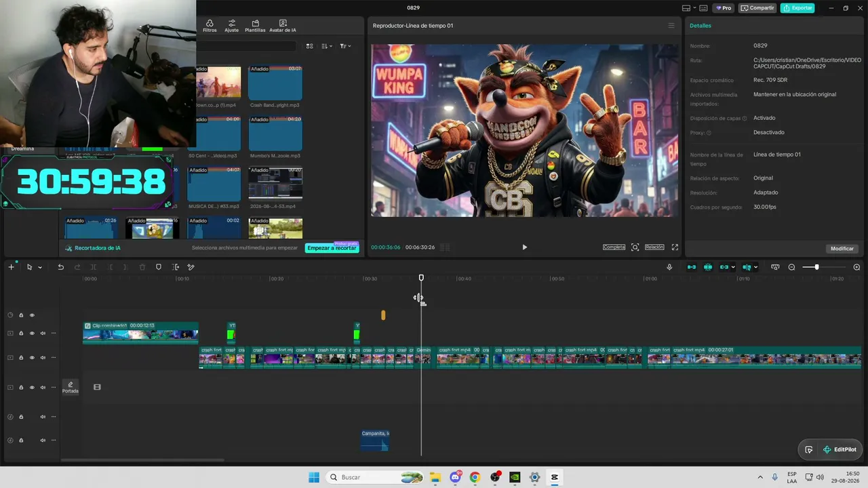
Task: Click the Pro membership button
Action: [724, 8]
